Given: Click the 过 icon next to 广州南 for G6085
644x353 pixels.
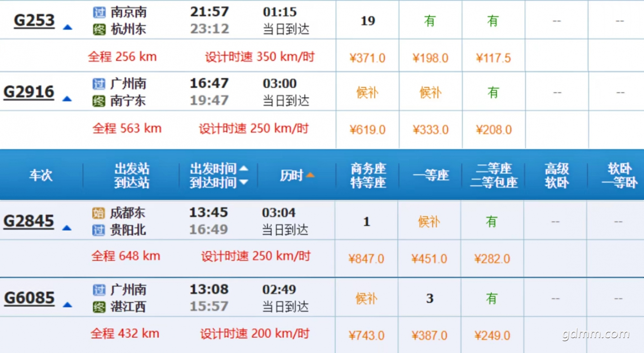Looking at the screenshot, I should pos(99,290).
